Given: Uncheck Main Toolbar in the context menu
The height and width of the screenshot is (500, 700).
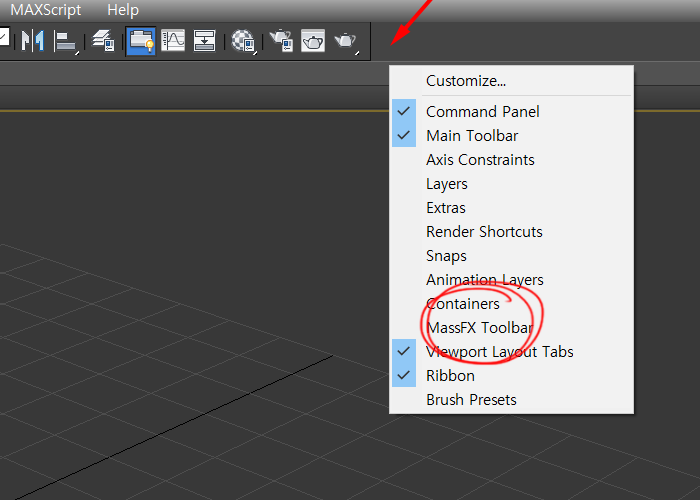Looking at the screenshot, I should click(x=512, y=135).
